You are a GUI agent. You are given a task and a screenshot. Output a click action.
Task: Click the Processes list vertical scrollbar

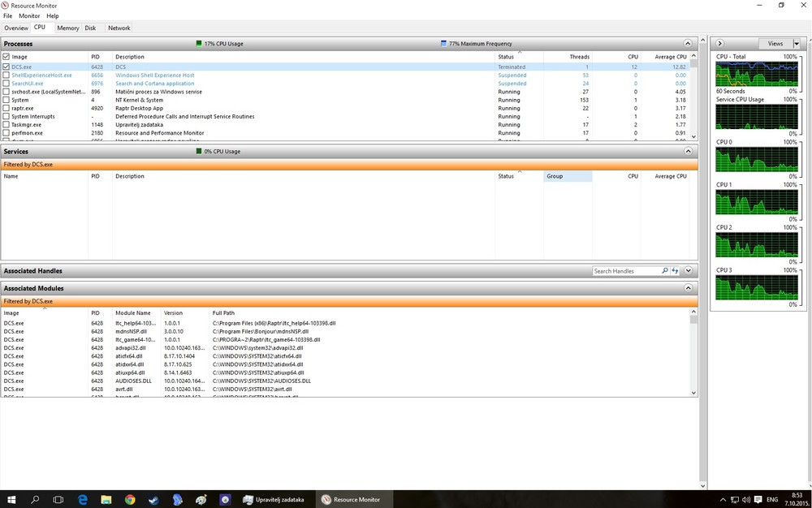click(693, 96)
